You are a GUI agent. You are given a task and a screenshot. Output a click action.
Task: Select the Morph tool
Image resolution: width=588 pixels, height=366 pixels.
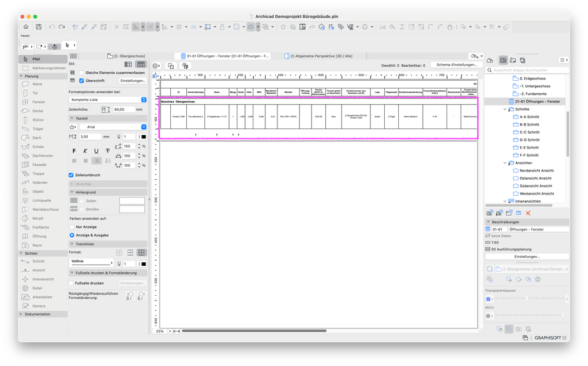(x=43, y=218)
